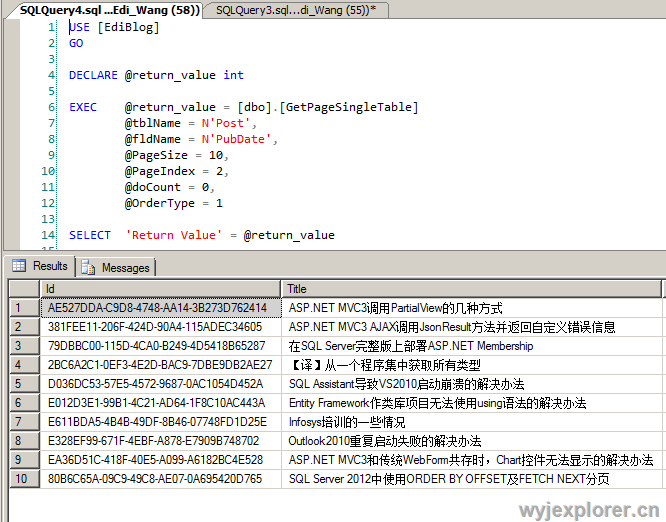The height and width of the screenshot is (522, 666).
Task: Click title about JsonResult AJAX error info
Action: tap(471, 327)
